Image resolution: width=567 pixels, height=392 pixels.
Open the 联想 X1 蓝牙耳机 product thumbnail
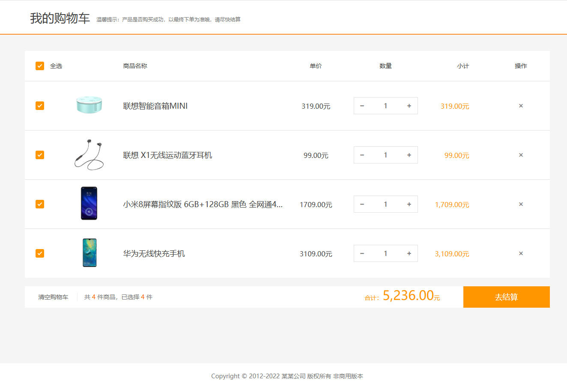tap(89, 154)
